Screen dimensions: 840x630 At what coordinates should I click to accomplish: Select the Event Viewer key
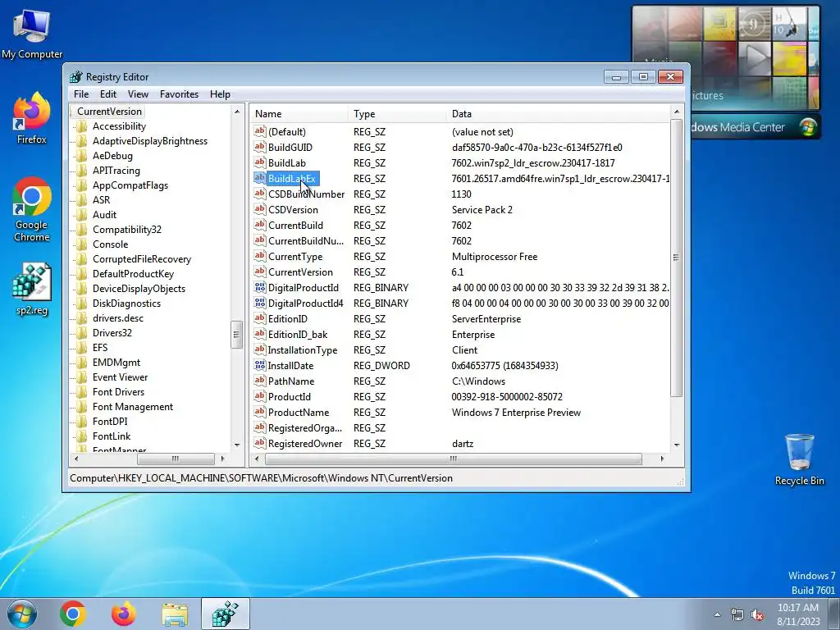pyautogui.click(x=120, y=377)
